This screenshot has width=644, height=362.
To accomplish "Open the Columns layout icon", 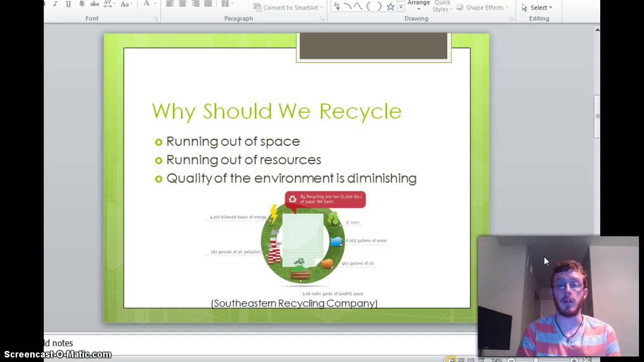I will click(227, 4).
